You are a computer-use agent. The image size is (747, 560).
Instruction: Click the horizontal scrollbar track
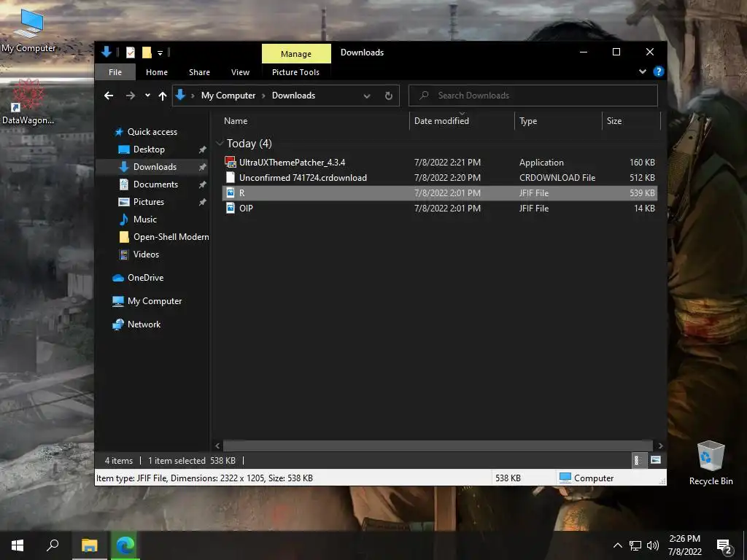(x=438, y=446)
